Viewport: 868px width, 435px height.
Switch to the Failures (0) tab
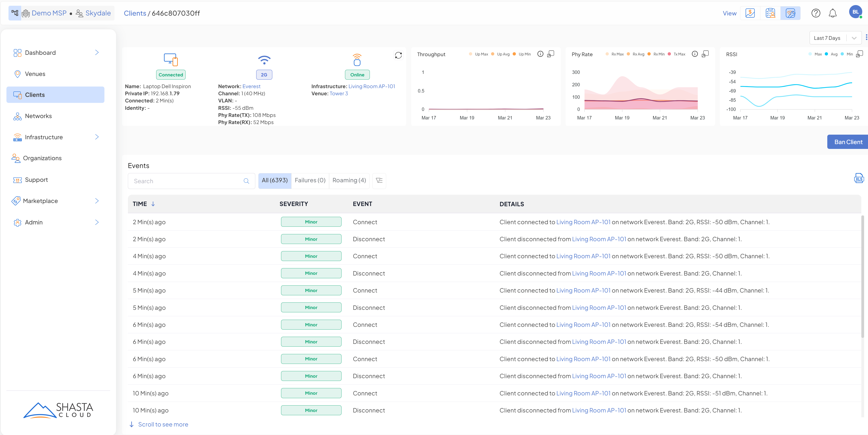pos(310,180)
